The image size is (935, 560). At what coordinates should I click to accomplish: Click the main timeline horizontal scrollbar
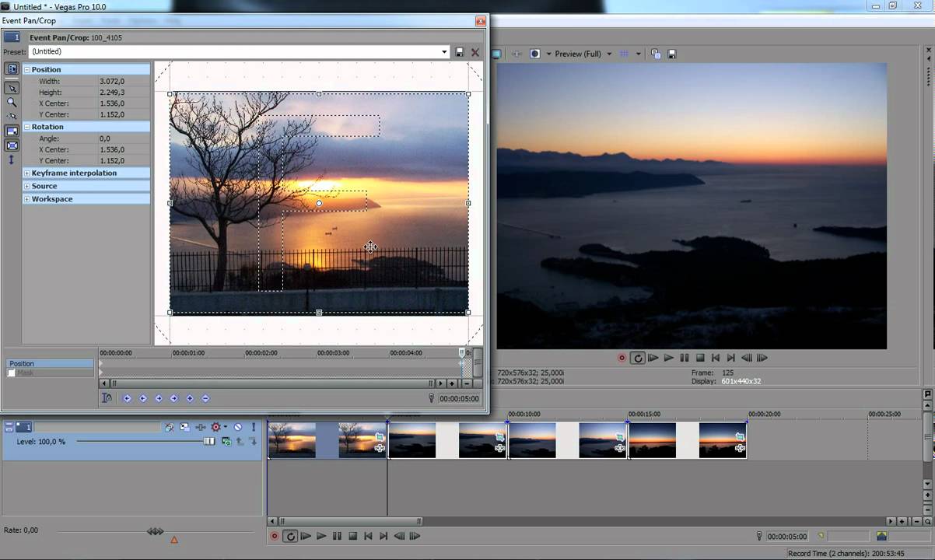(349, 521)
